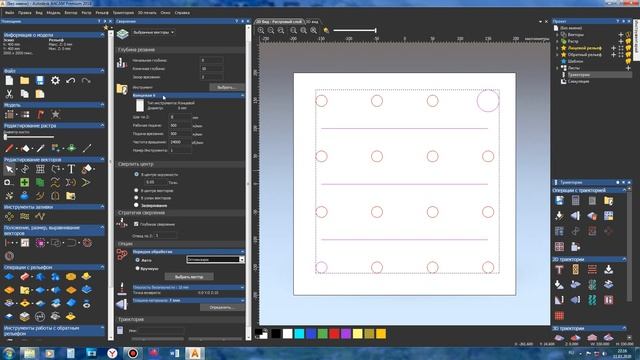
Task: Click the tool Select button
Action: pyautogui.click(x=227, y=87)
